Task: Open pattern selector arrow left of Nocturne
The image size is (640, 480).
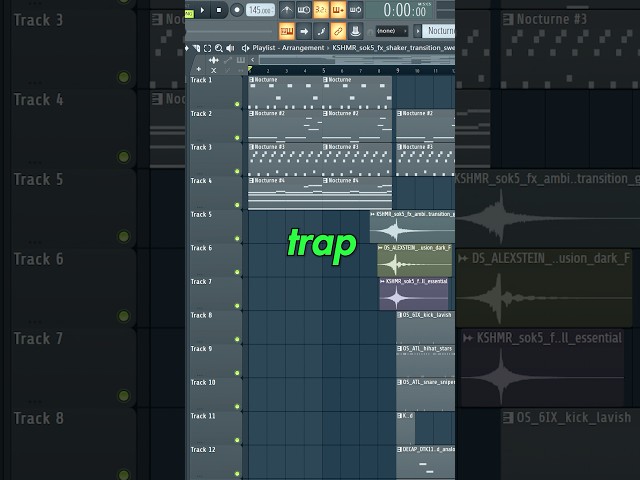Action: click(417, 31)
